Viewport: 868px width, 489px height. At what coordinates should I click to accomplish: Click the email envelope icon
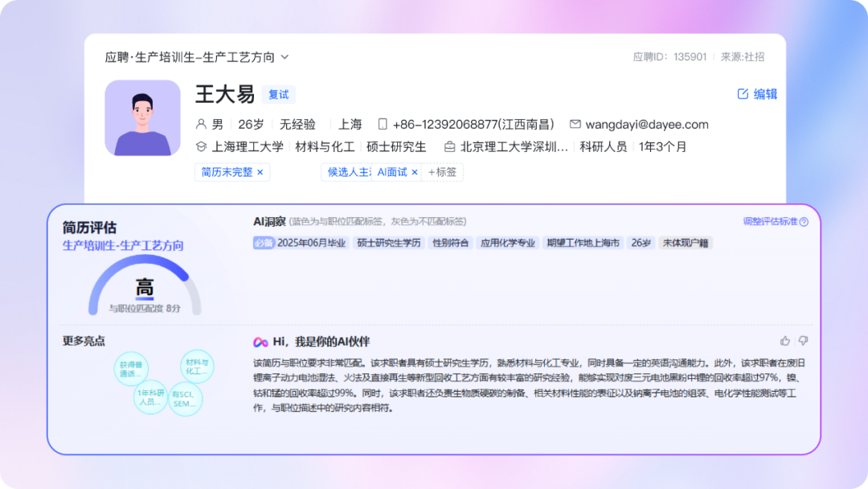[x=575, y=125]
